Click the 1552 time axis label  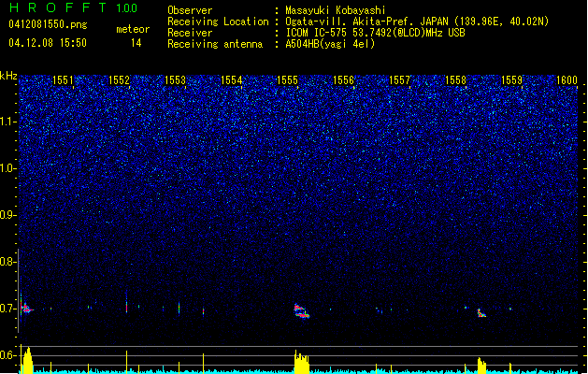[x=119, y=80]
